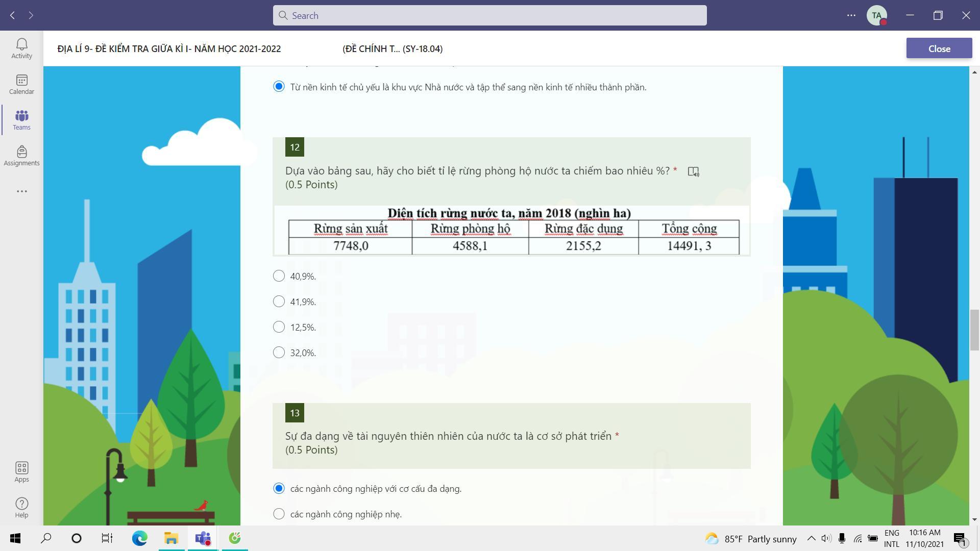Switch to the Teams section

click(x=21, y=120)
